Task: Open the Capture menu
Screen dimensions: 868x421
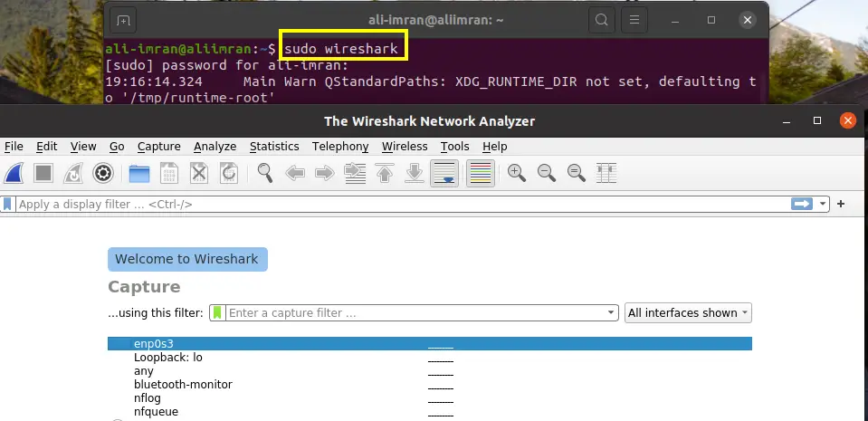Action: 159,147
